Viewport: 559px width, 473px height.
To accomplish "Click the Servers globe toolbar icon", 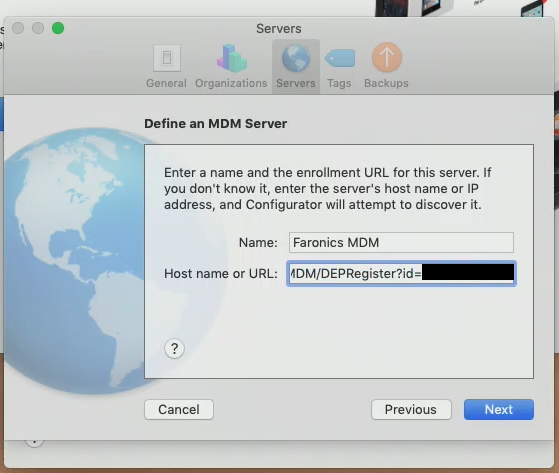I will pyautogui.click(x=296, y=58).
